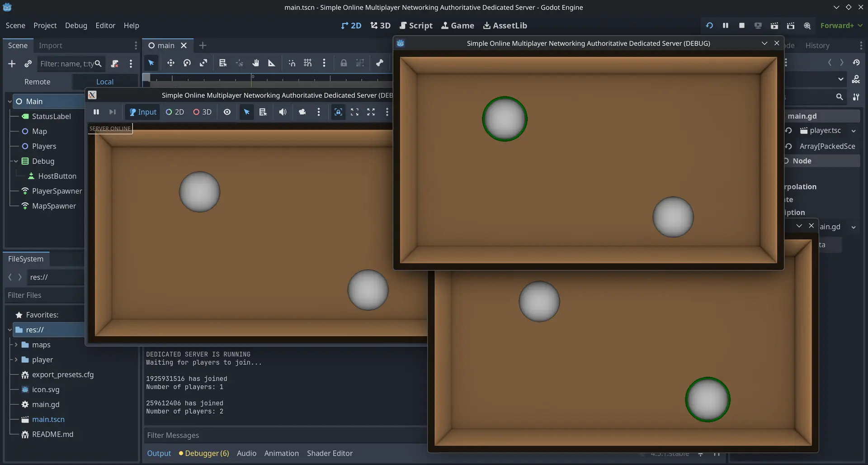The height and width of the screenshot is (465, 868).
Task: Stop the running project
Action: pos(742,25)
